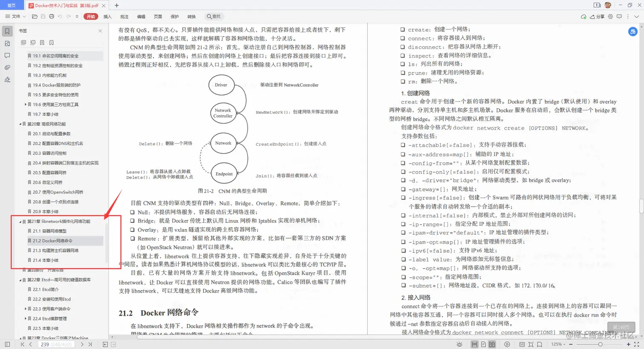This screenshot has width=644, height=349.
Task: Click the zoom slider handle
Action: (601, 344)
